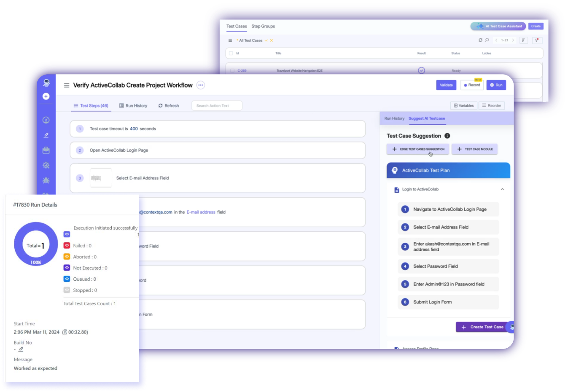
Task: Click the search magnifier in Test Cases window
Action: pos(487,40)
